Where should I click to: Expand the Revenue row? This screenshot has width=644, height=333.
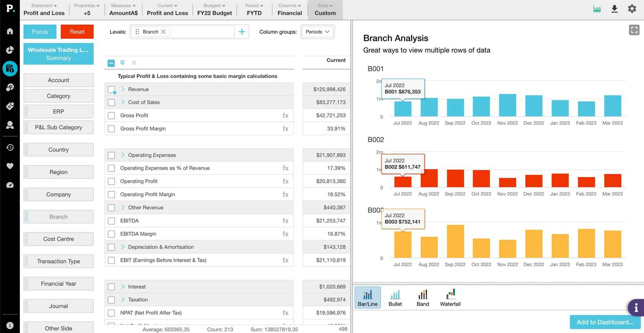[x=123, y=89]
